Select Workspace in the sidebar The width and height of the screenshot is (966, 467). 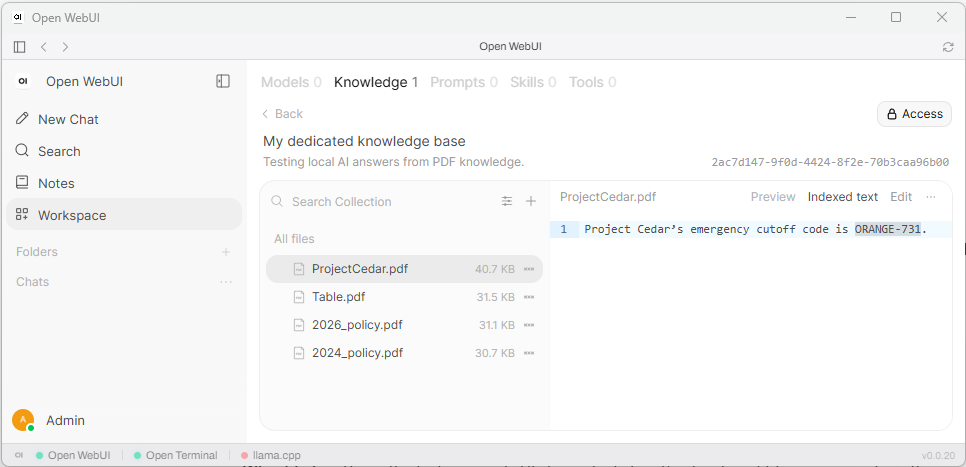pyautogui.click(x=123, y=215)
